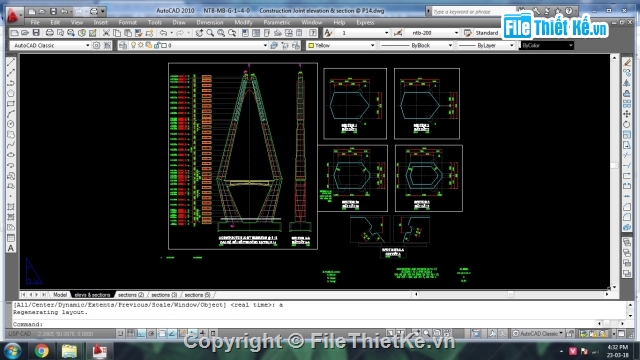Open the Express menu
This screenshot has height=360, width=640.
[x=365, y=22]
